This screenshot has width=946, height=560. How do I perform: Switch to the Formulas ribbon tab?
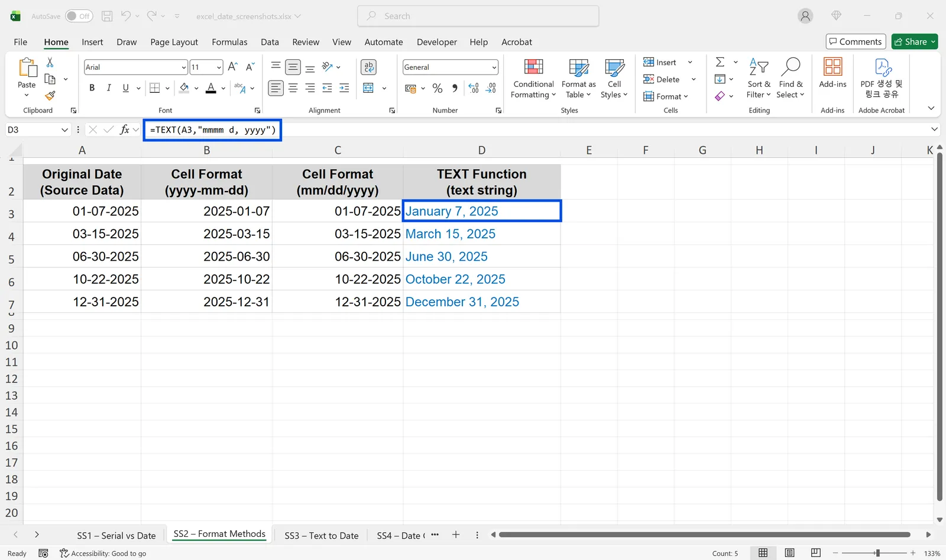(229, 42)
